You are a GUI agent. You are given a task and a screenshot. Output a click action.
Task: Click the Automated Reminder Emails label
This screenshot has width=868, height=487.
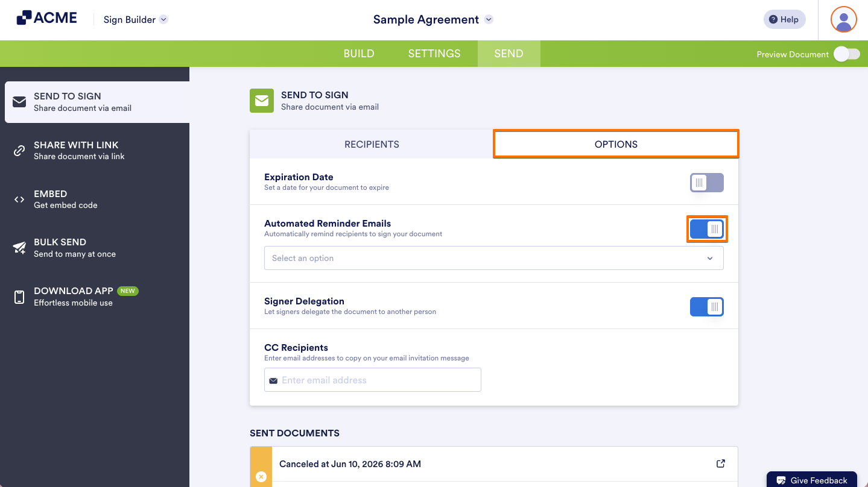[328, 224]
